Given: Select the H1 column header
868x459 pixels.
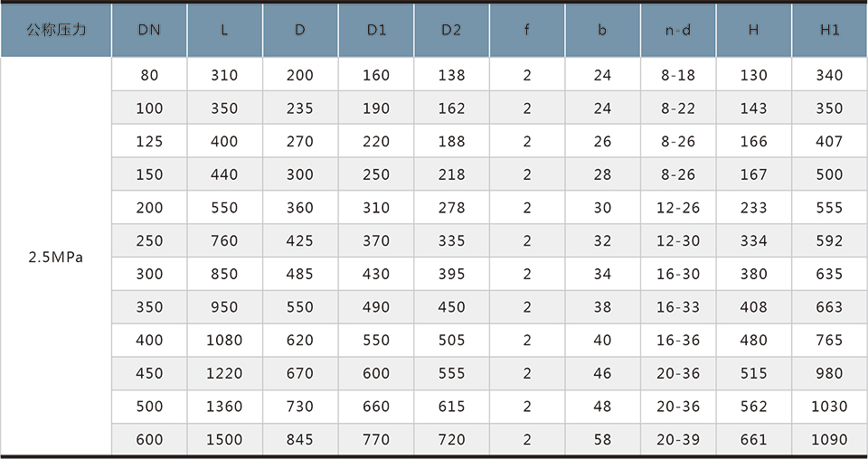Looking at the screenshot, I should pyautogui.click(x=829, y=31).
